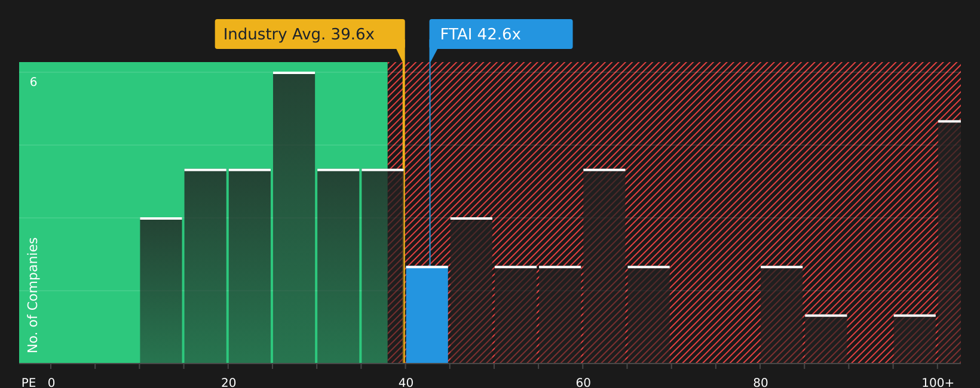Screen dimensions: 980x388
Task: Click the FTAI 42.6x label
Action: pos(501,34)
